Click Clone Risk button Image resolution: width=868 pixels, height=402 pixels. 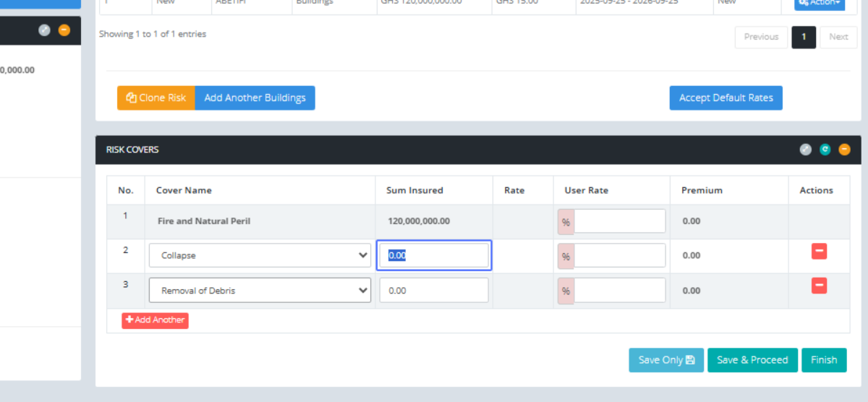156,98
